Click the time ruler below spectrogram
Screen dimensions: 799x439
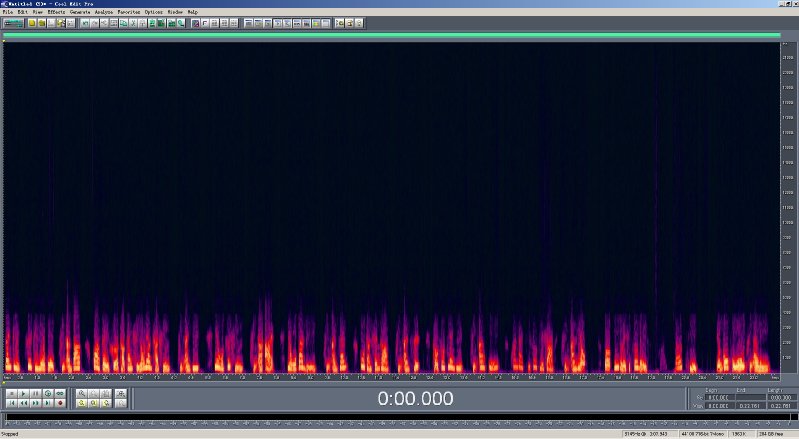(391, 378)
